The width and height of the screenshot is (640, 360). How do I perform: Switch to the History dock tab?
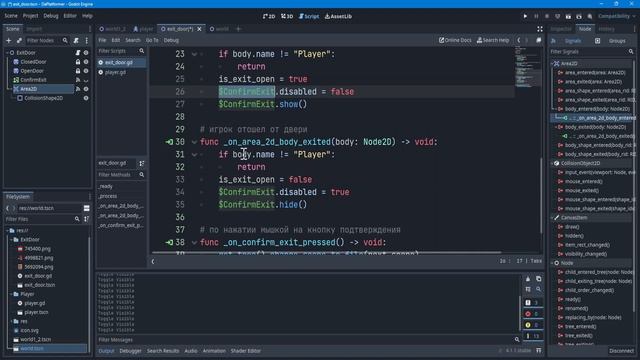tap(606, 29)
